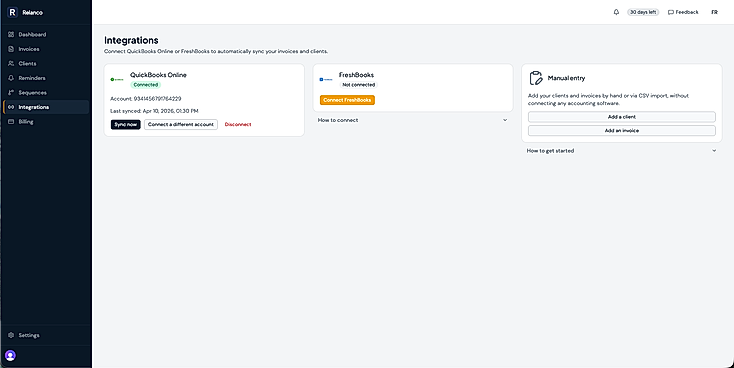
Task: Click the Clients icon in sidebar
Action: (x=11, y=64)
